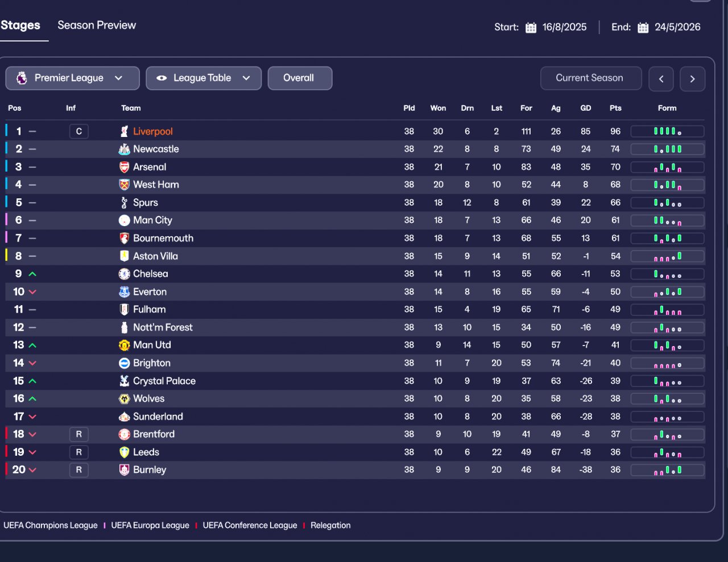Click the Wolves badge icon

point(124,399)
